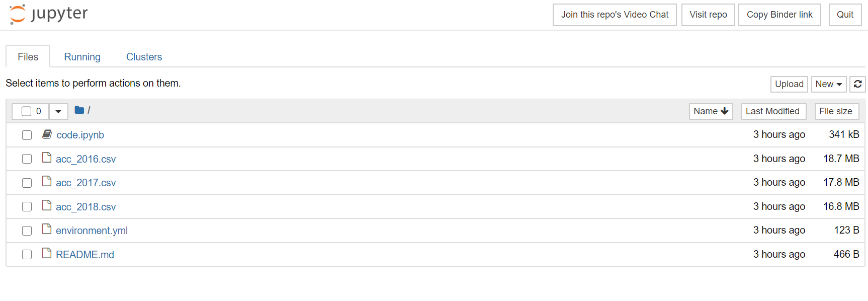The width and height of the screenshot is (868, 301).
Task: Tick the checkbox next to acc_2017.csv
Action: click(x=27, y=183)
